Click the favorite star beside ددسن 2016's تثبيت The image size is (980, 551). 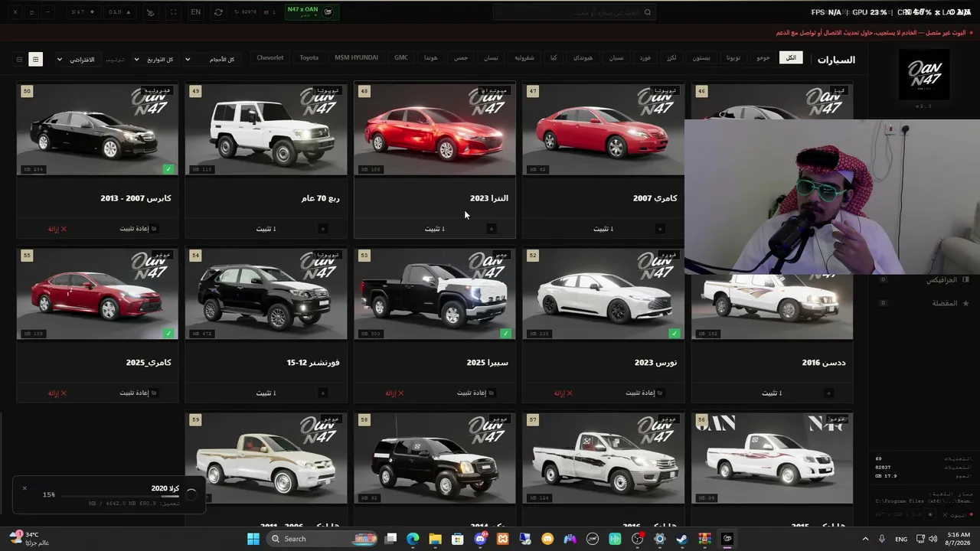pos(828,393)
